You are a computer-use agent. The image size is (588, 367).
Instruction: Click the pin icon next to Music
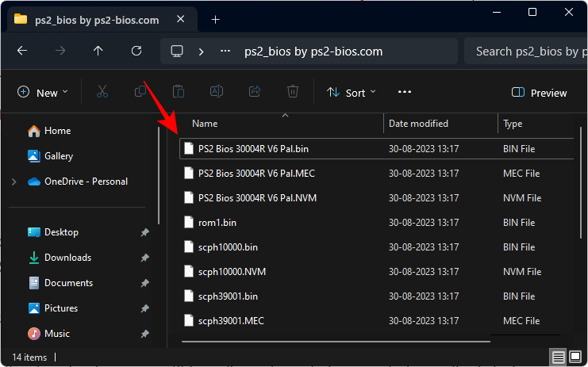[x=144, y=334]
